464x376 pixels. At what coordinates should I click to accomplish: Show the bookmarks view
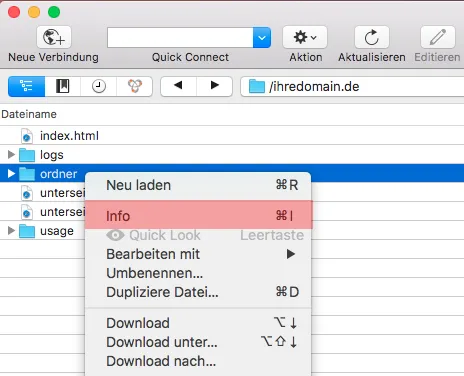62,86
